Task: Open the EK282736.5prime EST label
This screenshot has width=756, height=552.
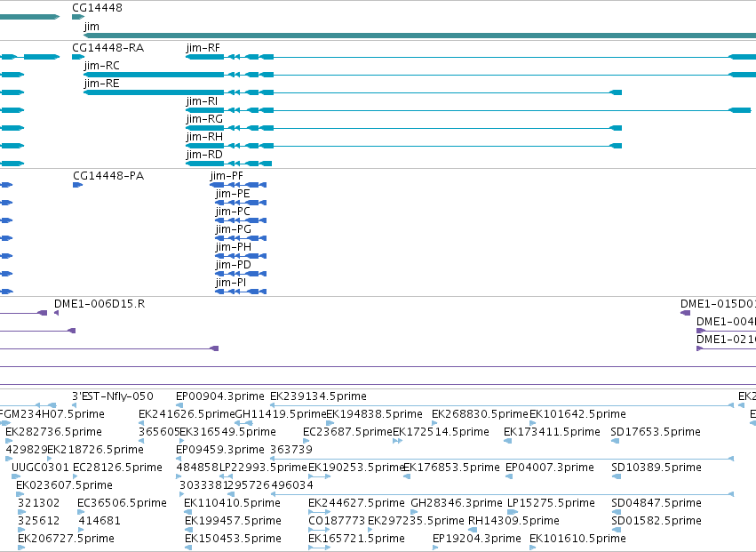Action: pos(53,432)
